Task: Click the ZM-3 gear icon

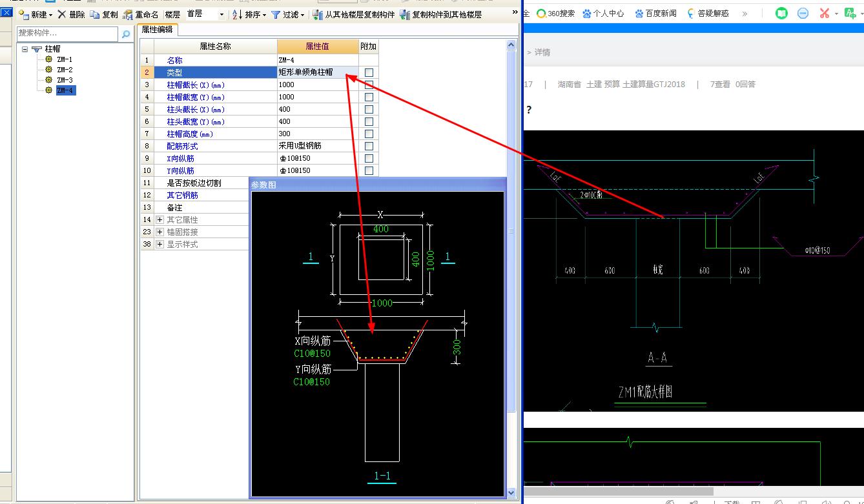Action: [x=48, y=80]
